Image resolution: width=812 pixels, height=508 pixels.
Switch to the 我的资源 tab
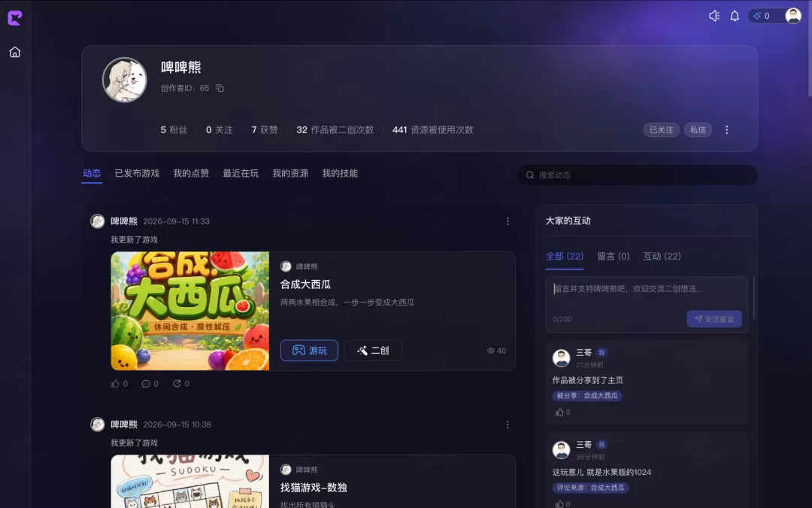coord(290,173)
